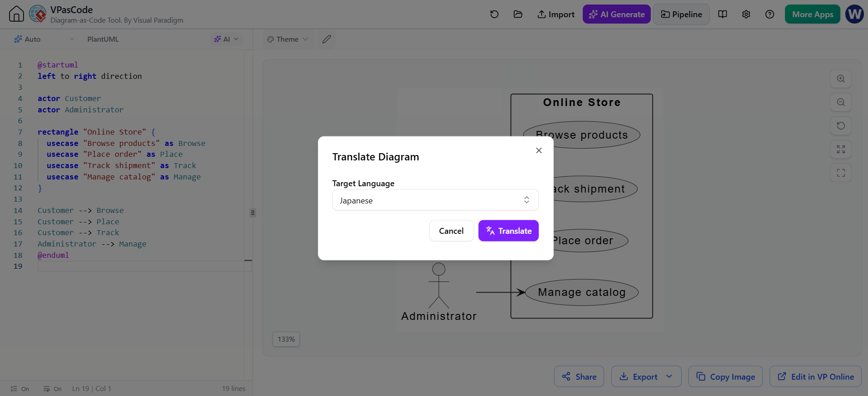Expand the Auto diagram type dropdown
This screenshot has width=868, height=396.
[x=44, y=39]
